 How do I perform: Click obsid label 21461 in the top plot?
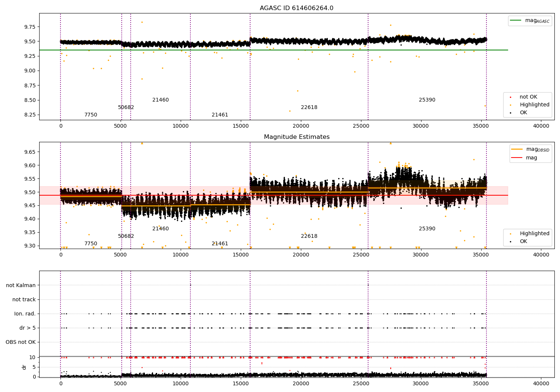(220, 115)
